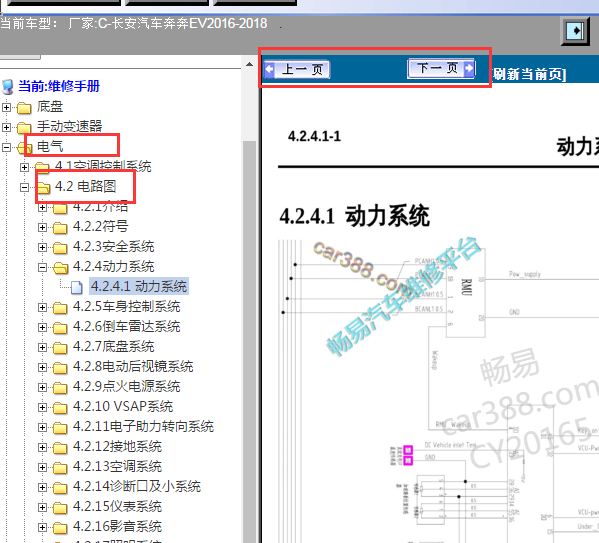Screen dimensions: 599x543
Task: Expand the 4.2.3安全系统 node
Action: (x=42, y=247)
